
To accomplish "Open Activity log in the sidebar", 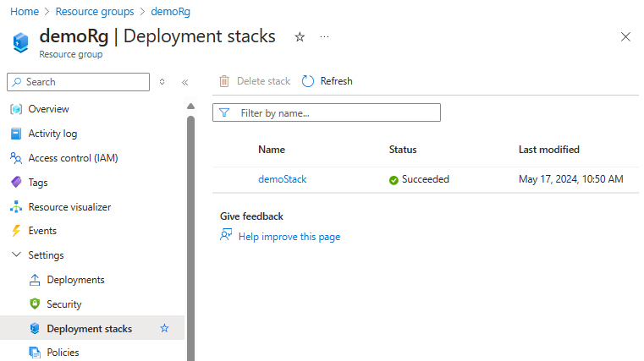I will [x=52, y=134].
